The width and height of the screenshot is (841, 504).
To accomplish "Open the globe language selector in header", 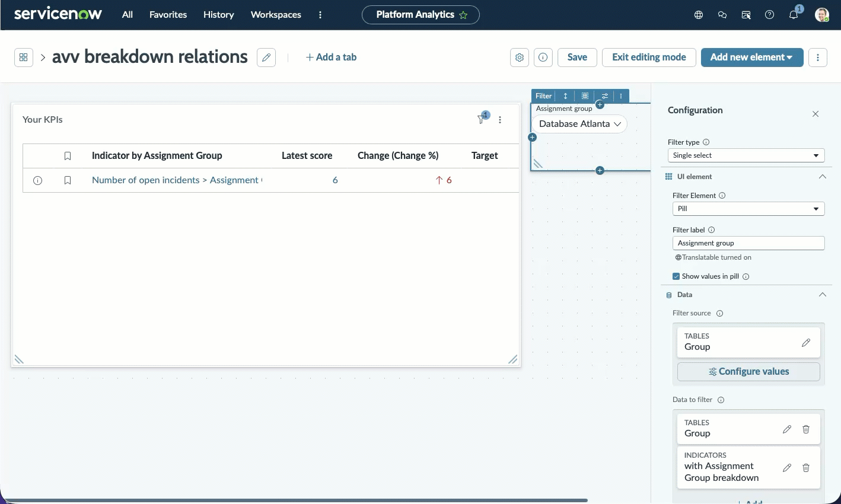I will tap(699, 15).
